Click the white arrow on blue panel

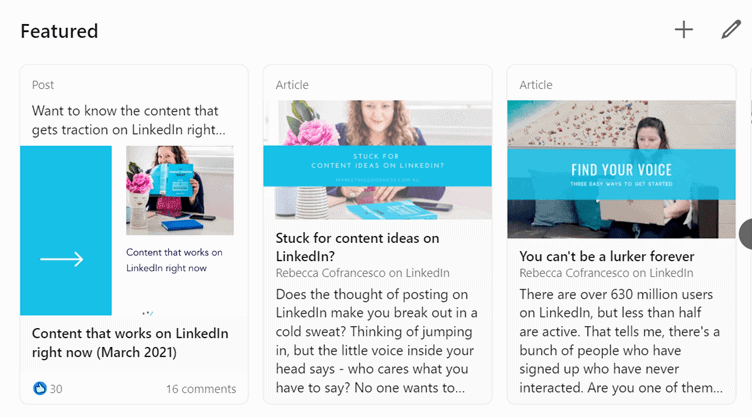[x=62, y=259]
